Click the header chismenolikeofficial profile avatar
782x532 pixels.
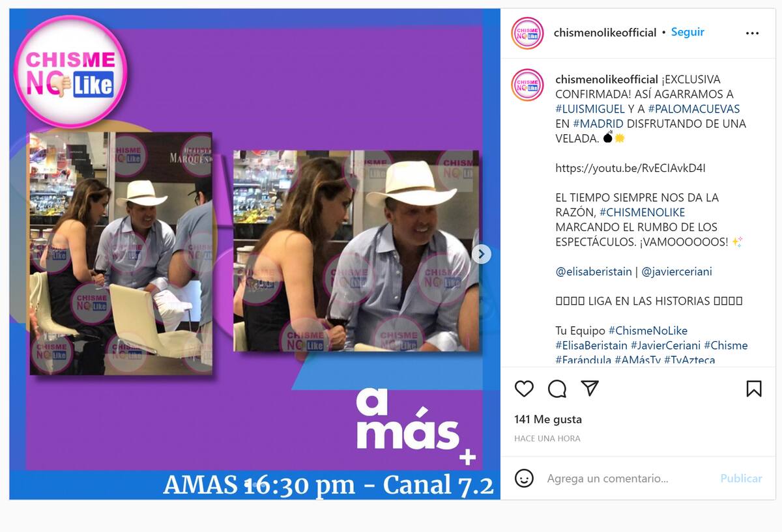pyautogui.click(x=527, y=33)
